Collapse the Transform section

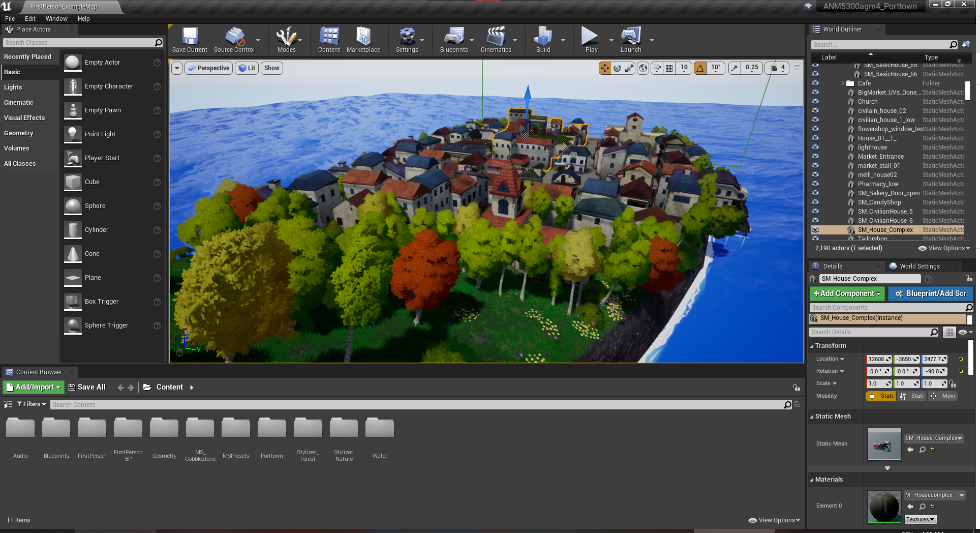[x=812, y=346]
